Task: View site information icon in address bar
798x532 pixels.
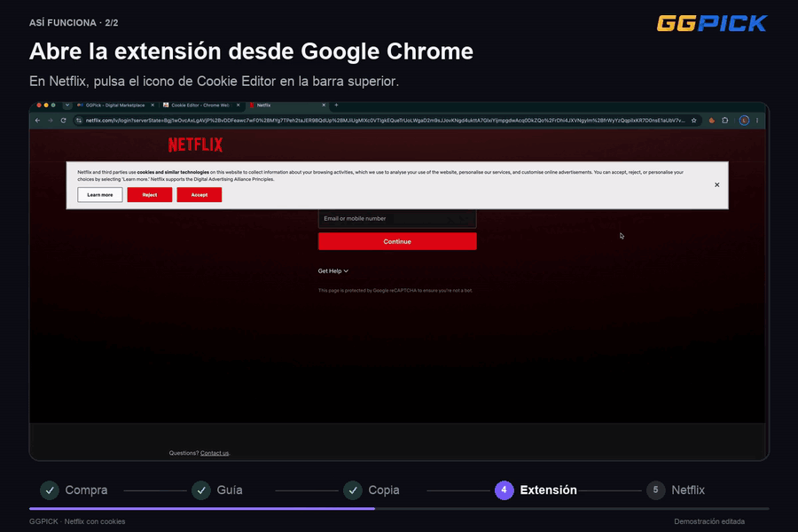Action: pyautogui.click(x=78, y=121)
